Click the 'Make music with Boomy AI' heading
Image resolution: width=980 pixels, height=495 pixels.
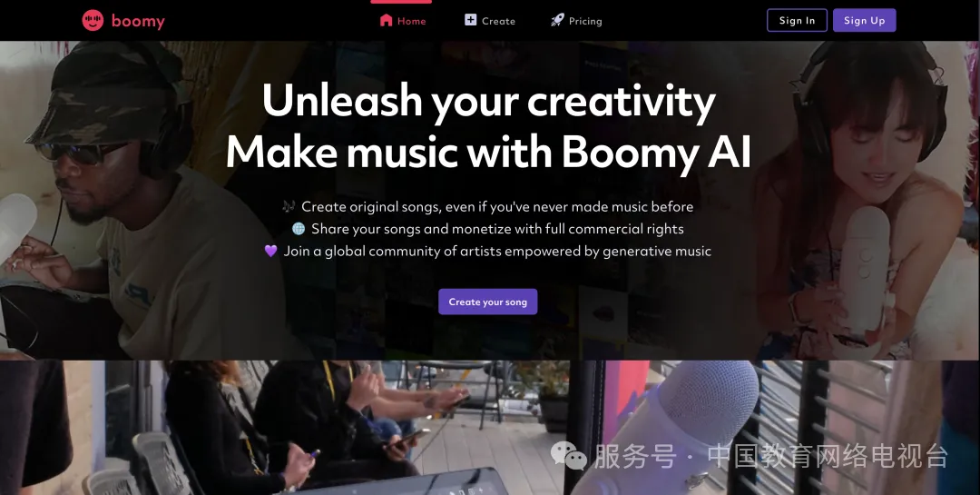click(x=488, y=152)
